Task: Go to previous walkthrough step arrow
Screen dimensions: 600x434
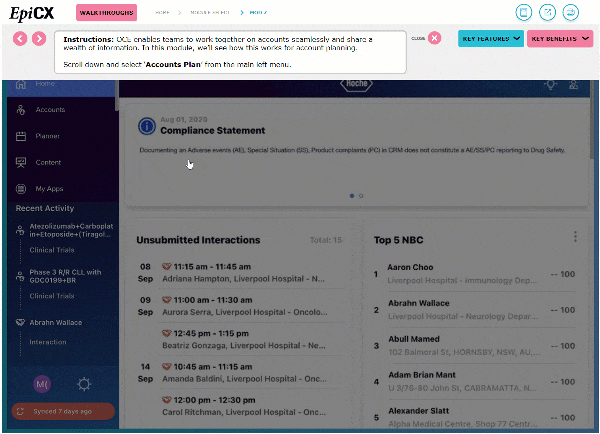Action: 20,38
